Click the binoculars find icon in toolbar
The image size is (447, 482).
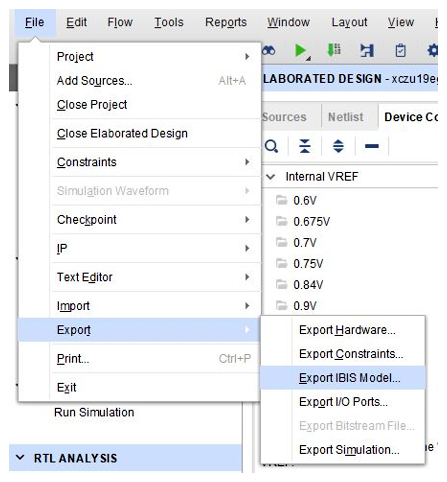(x=269, y=51)
